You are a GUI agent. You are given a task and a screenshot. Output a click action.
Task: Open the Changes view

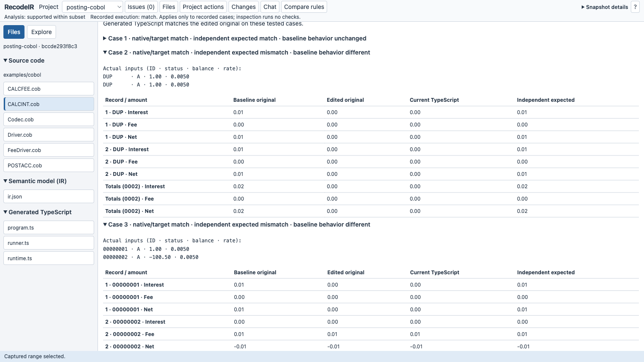point(244,7)
